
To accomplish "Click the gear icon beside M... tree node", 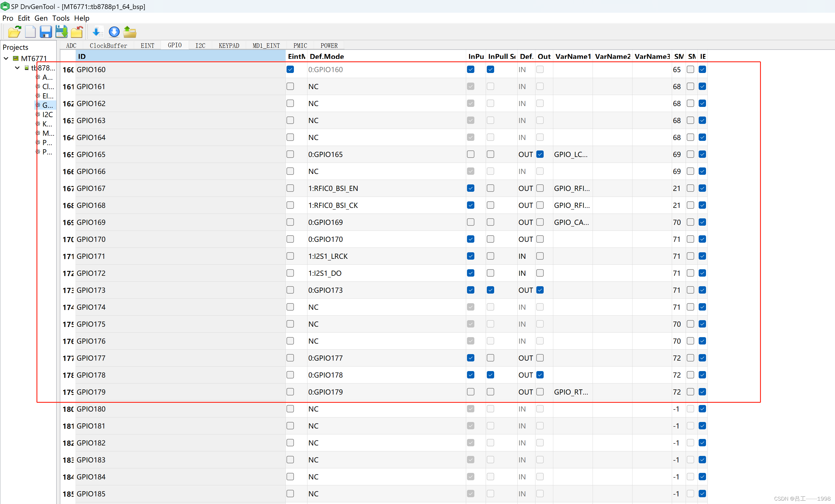I will click(x=38, y=133).
